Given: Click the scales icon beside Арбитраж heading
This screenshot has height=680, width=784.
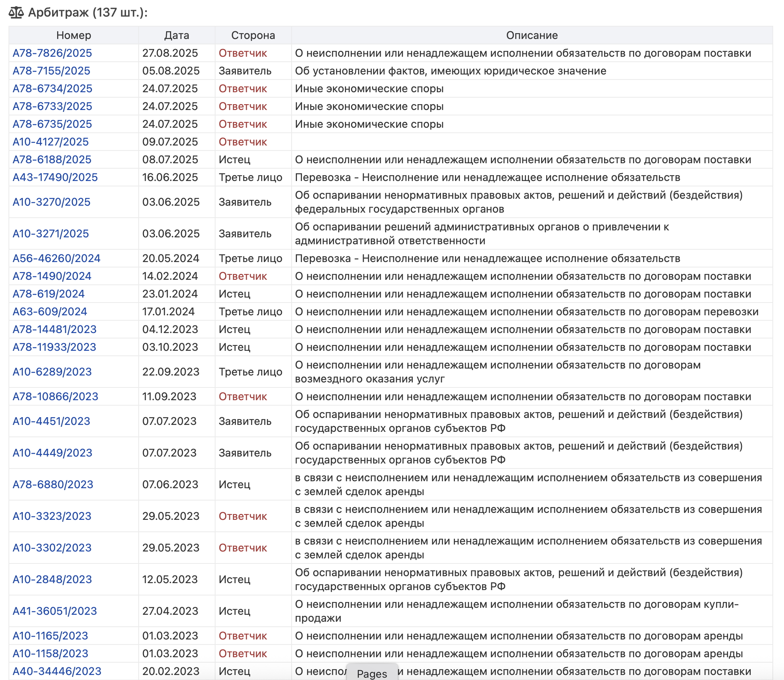Looking at the screenshot, I should (16, 13).
